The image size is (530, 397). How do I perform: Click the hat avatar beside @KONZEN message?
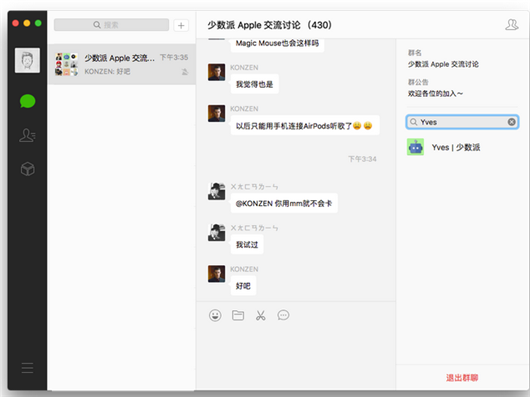pos(216,191)
